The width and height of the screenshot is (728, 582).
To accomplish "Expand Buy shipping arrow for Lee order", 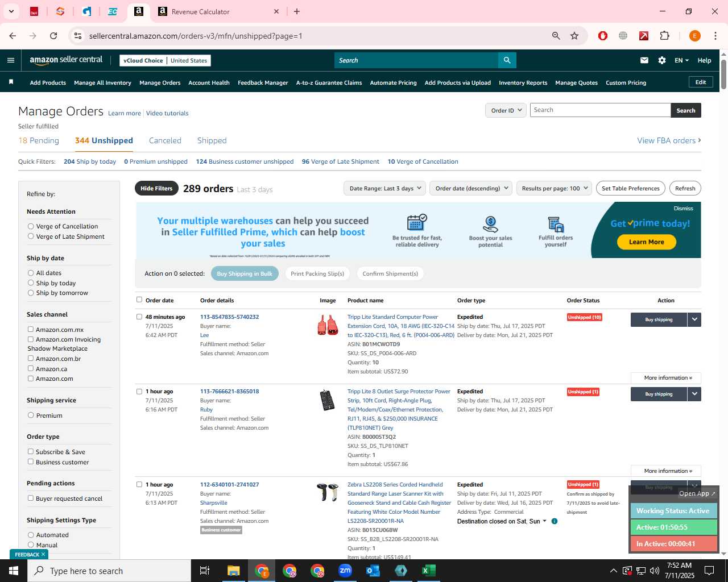I will [x=694, y=319].
